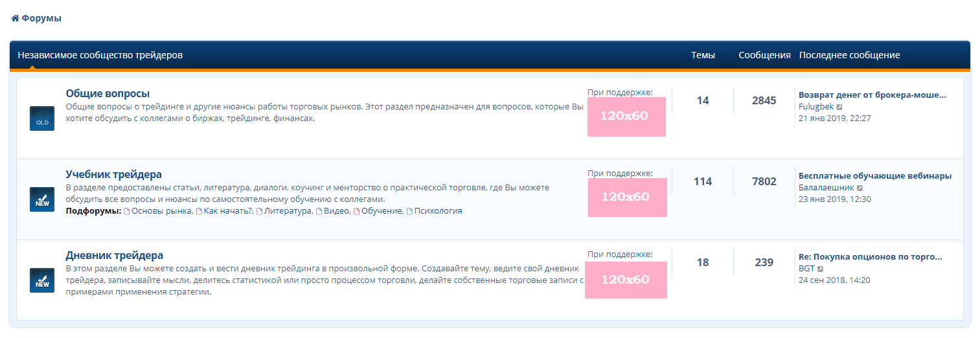
Task: Click the Независимое сообщество трейдеров category header
Action: pyautogui.click(x=100, y=55)
